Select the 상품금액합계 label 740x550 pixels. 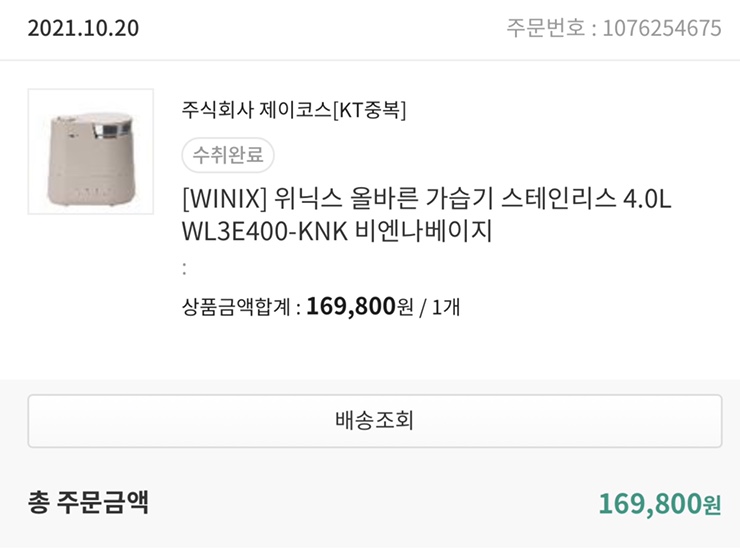pyautogui.click(x=236, y=307)
